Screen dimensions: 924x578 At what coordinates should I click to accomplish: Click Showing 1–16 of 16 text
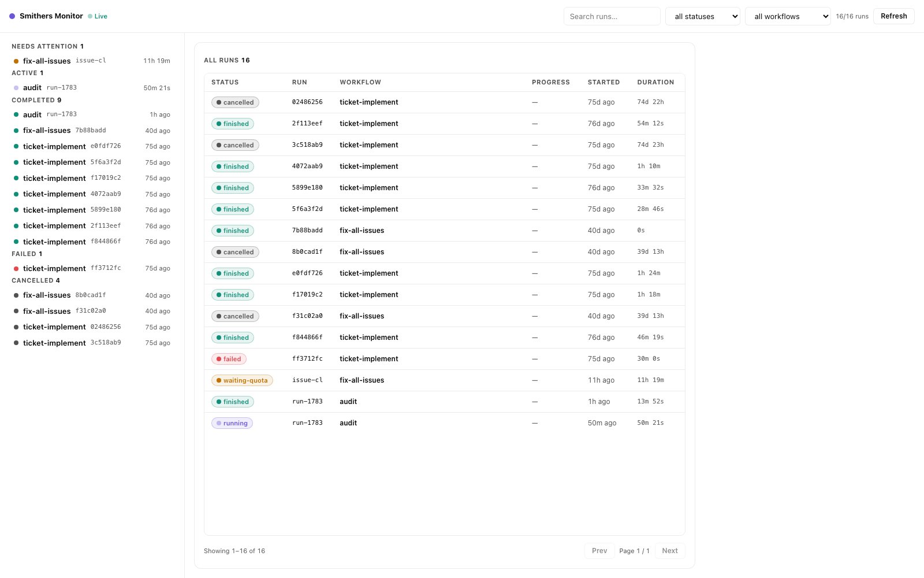[234, 551]
